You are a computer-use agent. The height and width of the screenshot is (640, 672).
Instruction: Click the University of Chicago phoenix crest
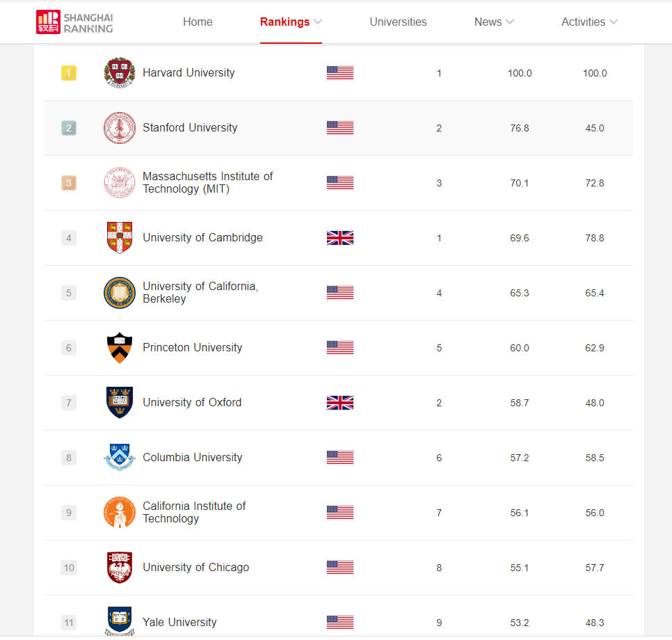(x=119, y=568)
